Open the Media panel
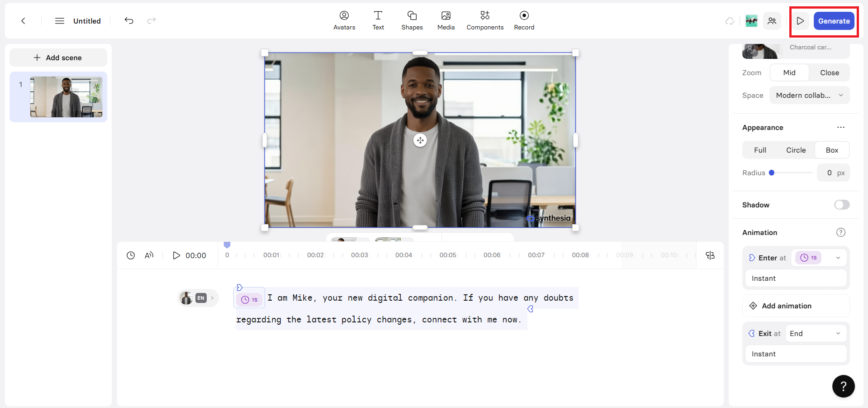 coord(446,20)
